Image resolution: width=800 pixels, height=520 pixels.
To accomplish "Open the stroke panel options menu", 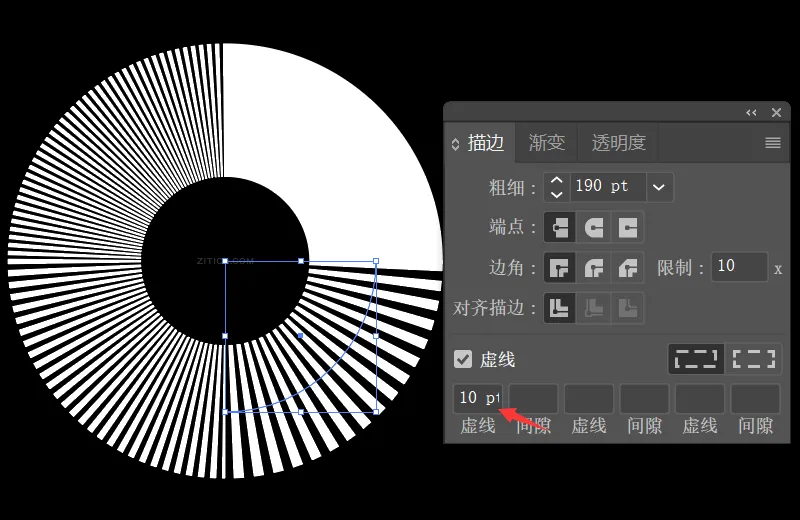I will (x=772, y=143).
